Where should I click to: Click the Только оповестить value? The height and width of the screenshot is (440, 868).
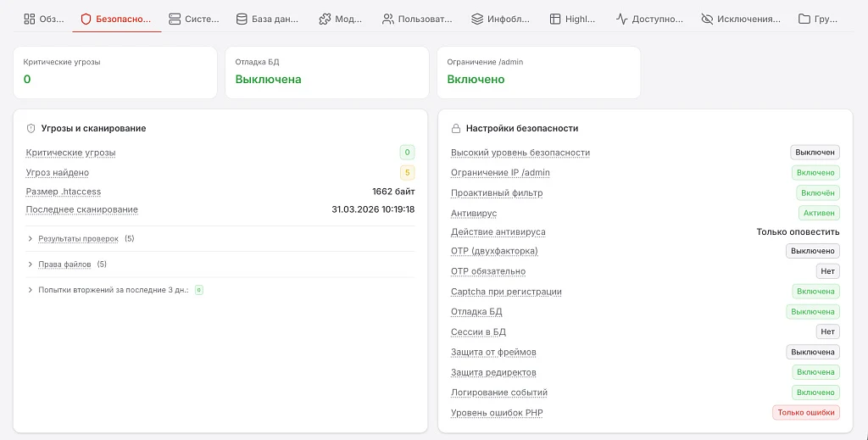798,232
